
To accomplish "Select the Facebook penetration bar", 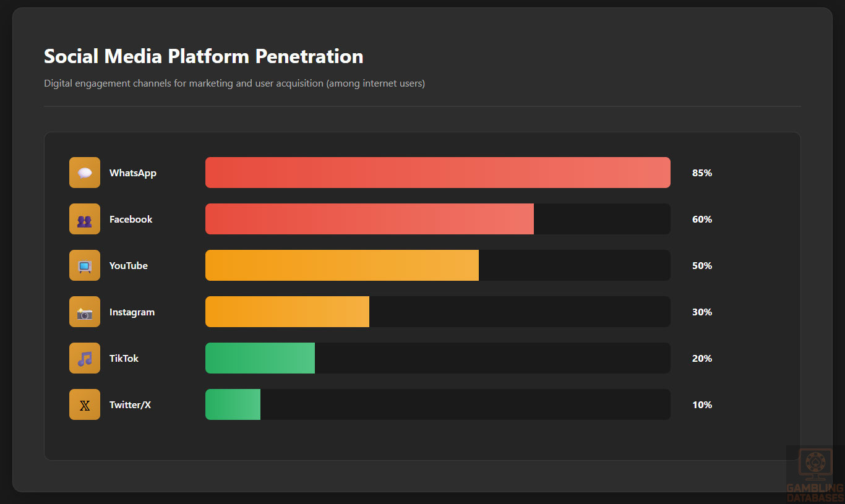I will pos(369,219).
